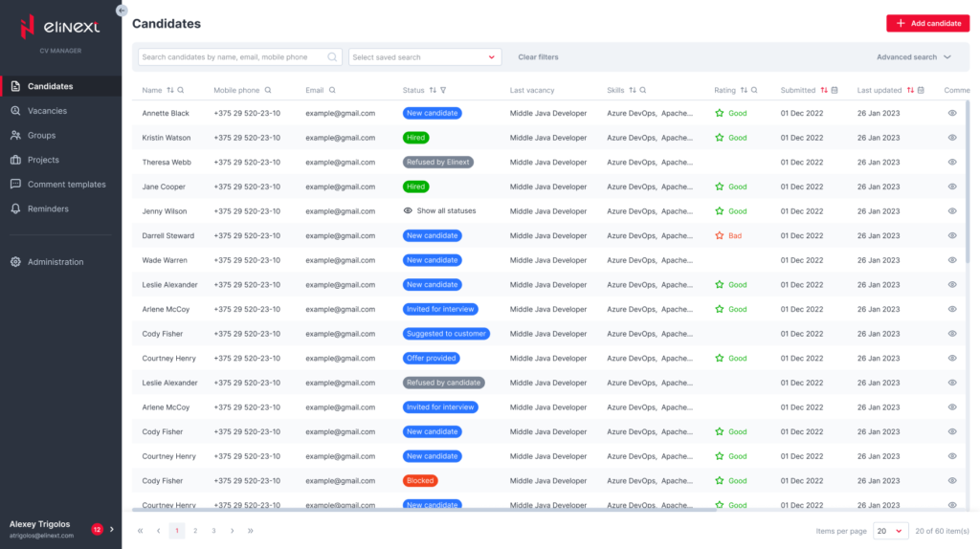
Task: Expand the Advanced search panel
Action: pos(913,57)
